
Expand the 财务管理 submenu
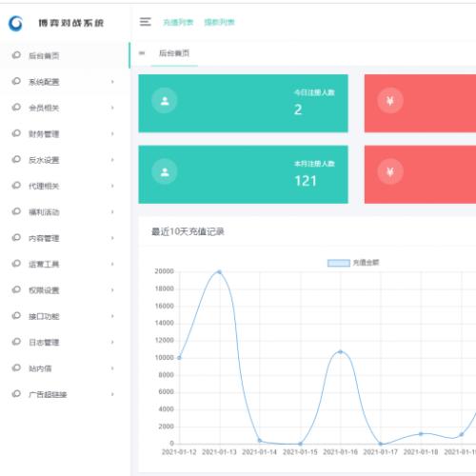pos(65,134)
